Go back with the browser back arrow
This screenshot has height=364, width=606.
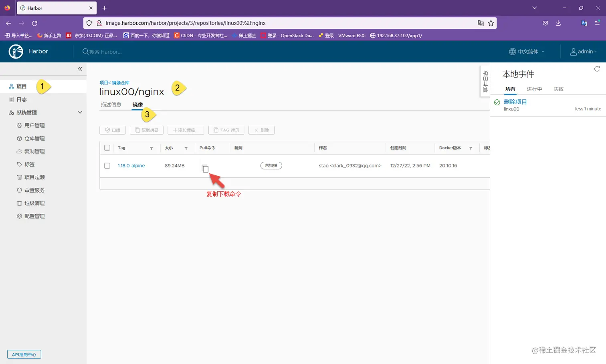[9, 23]
